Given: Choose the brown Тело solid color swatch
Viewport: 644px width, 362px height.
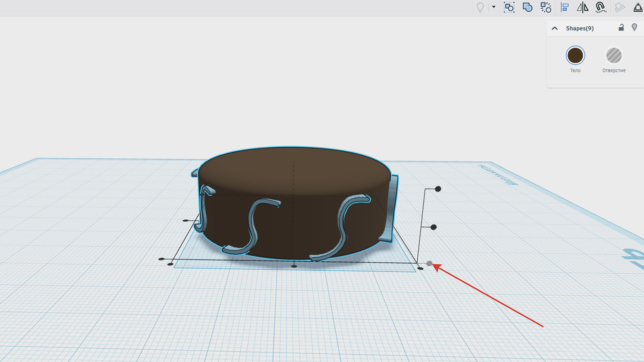Looking at the screenshot, I should point(575,55).
